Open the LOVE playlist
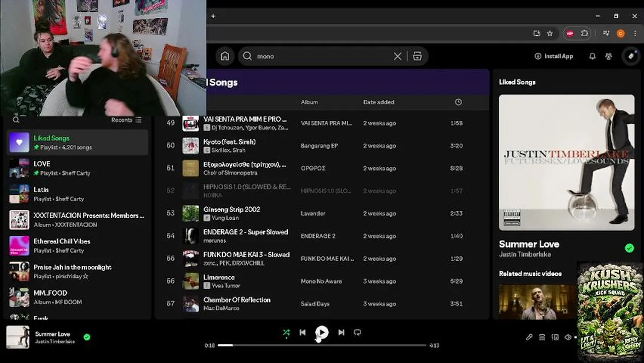This screenshot has width=644, height=363. tap(78, 168)
